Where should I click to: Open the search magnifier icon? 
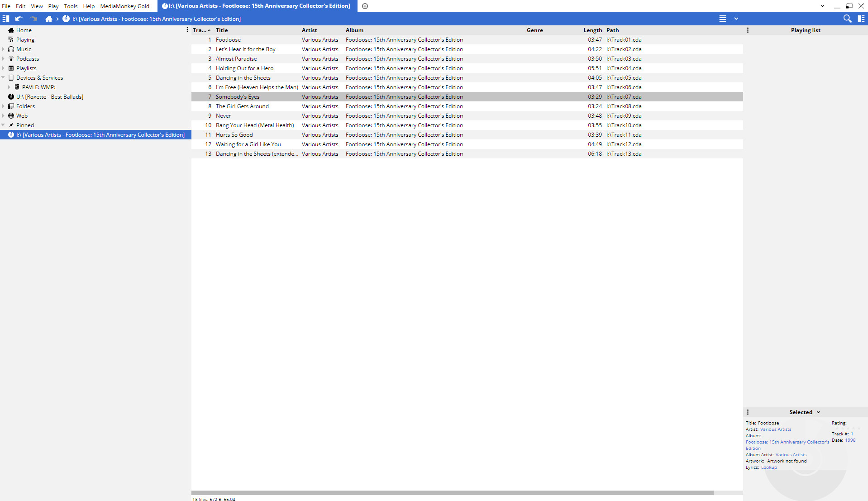[847, 19]
